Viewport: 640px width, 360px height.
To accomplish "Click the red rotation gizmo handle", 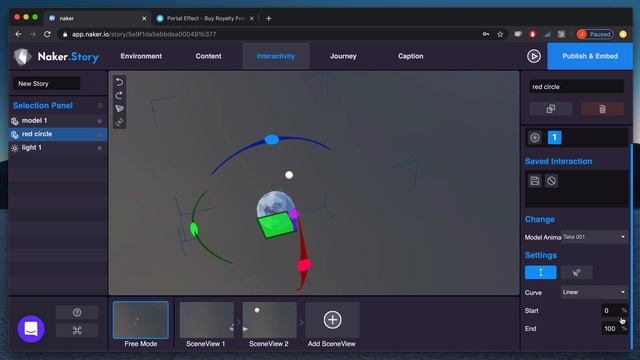I will [x=303, y=266].
